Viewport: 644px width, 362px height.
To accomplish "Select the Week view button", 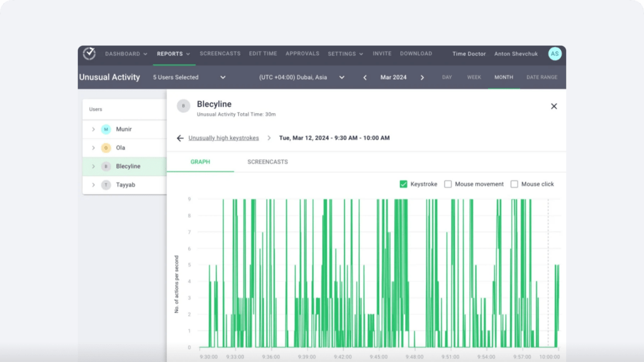I will click(x=474, y=77).
